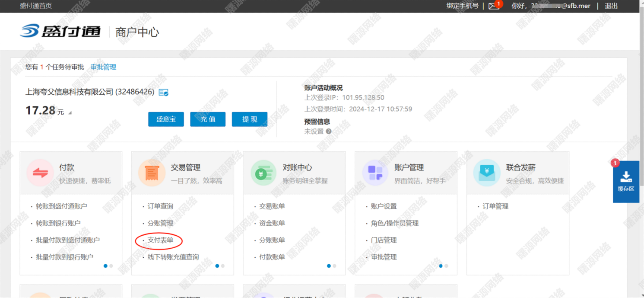Viewport: 644px width, 298px height.
Task: Click the 付款 card icon
Action: point(40,173)
